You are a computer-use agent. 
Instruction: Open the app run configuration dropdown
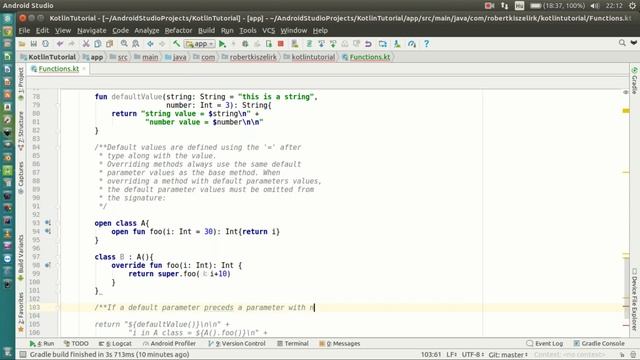coord(200,44)
